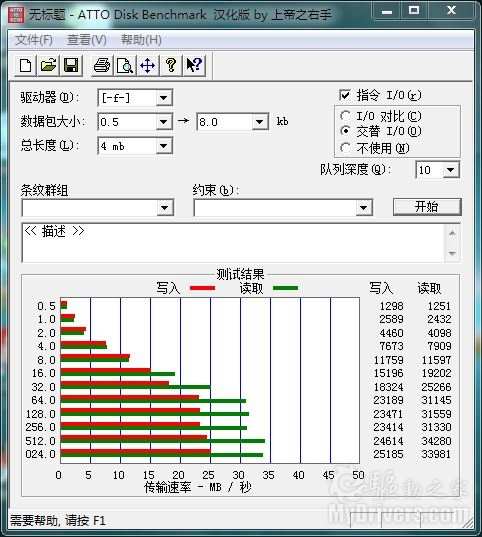Open the 总长度 4 mb dropdown

[x=164, y=146]
